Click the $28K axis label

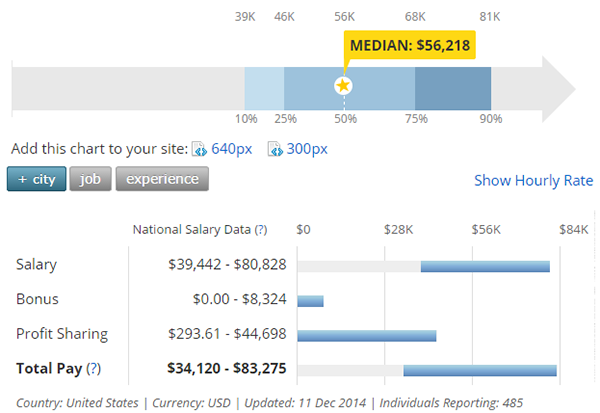tap(399, 230)
